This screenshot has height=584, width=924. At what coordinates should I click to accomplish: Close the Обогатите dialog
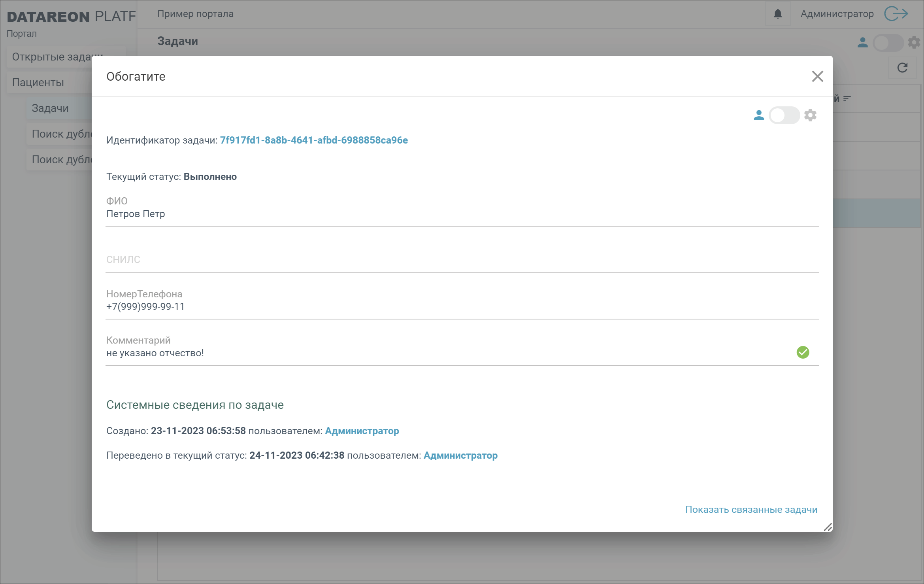pyautogui.click(x=817, y=76)
